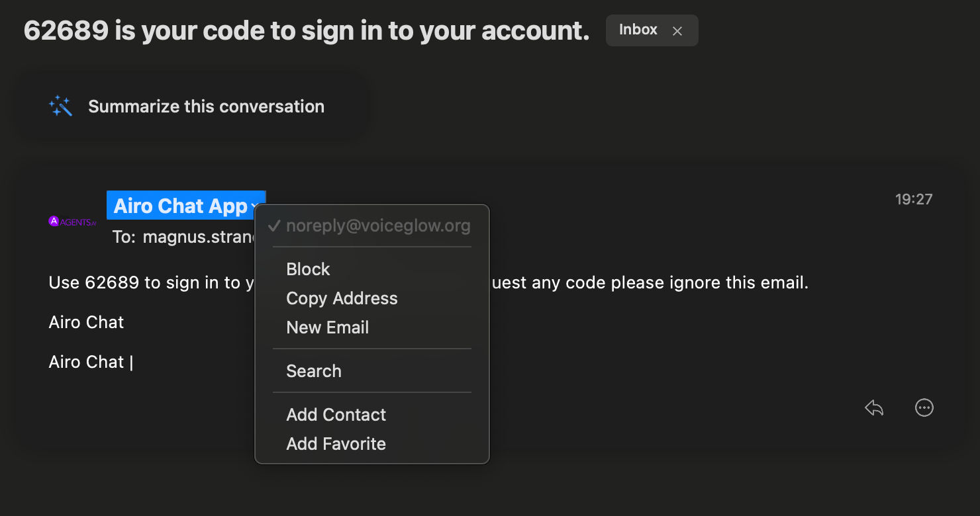Image resolution: width=980 pixels, height=516 pixels.
Task: Click the magnus.strand recipient address
Action: 199,237
